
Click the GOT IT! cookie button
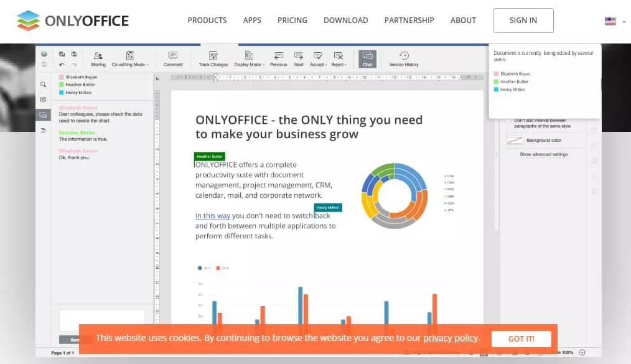521,338
